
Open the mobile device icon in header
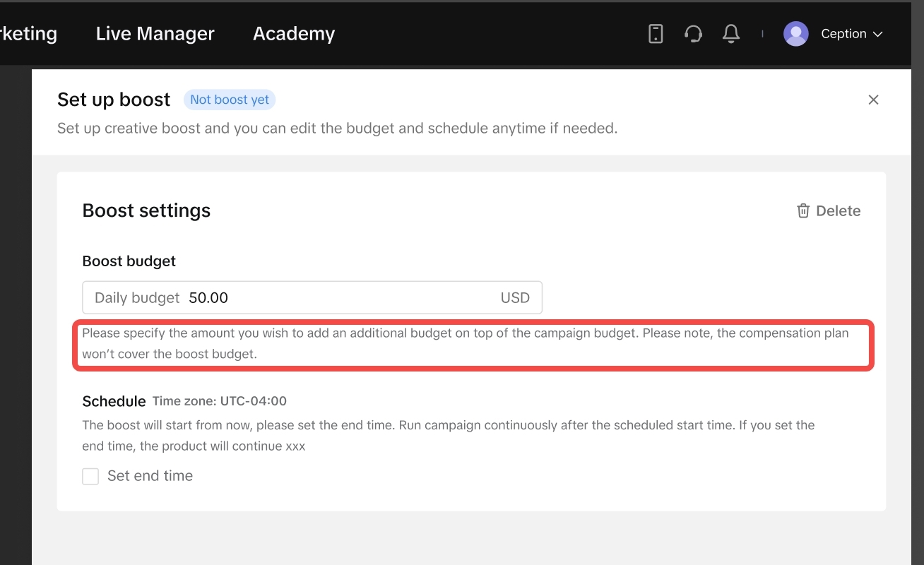[x=656, y=34]
